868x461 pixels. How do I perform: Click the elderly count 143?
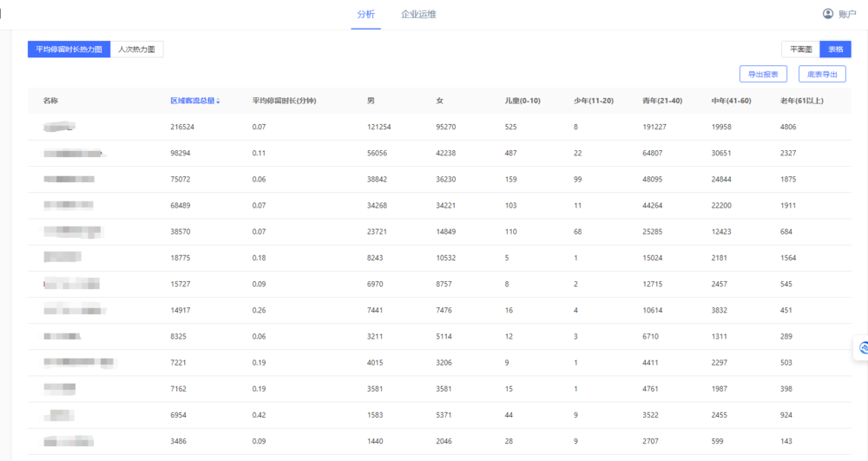786,441
